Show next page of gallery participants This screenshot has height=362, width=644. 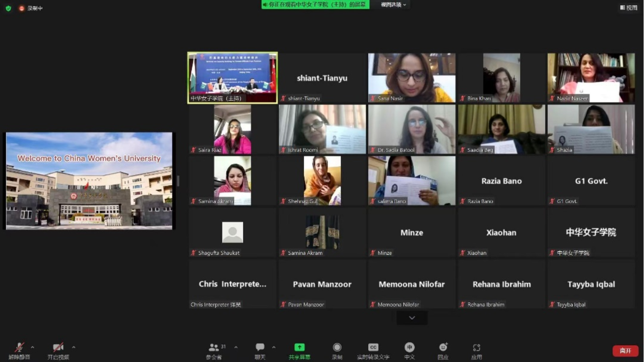coord(412,318)
